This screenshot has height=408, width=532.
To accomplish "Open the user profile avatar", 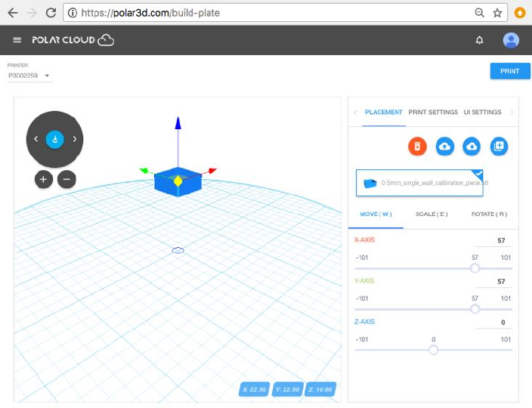I will pos(511,40).
